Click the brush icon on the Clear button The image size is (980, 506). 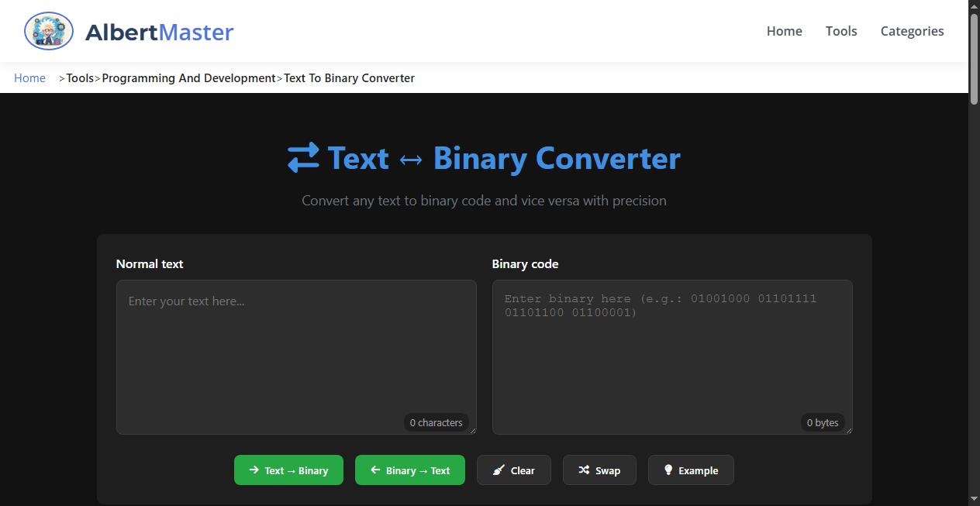point(498,470)
